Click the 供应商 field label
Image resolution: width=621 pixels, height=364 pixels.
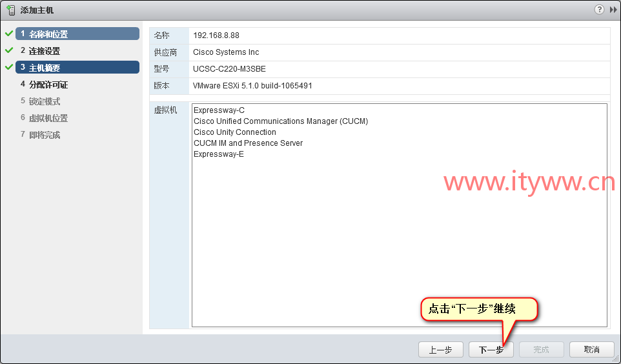[165, 52]
